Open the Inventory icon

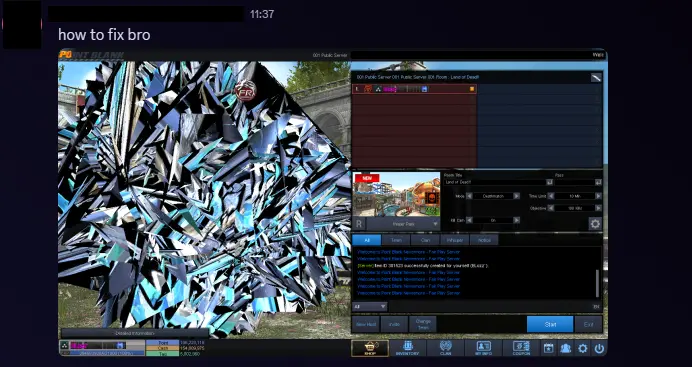[x=407, y=348]
